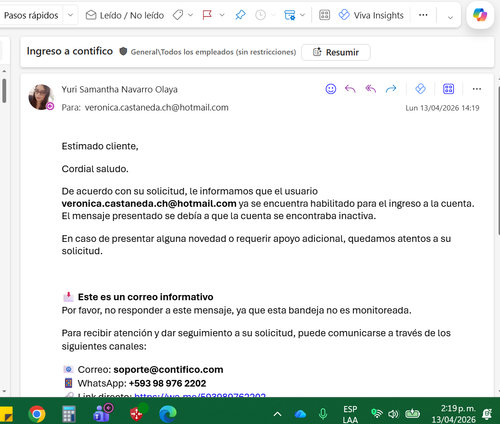Viewport: 500px width, 424px height.
Task: Click the heading Este es un correo informativo
Action: pyautogui.click(x=145, y=297)
